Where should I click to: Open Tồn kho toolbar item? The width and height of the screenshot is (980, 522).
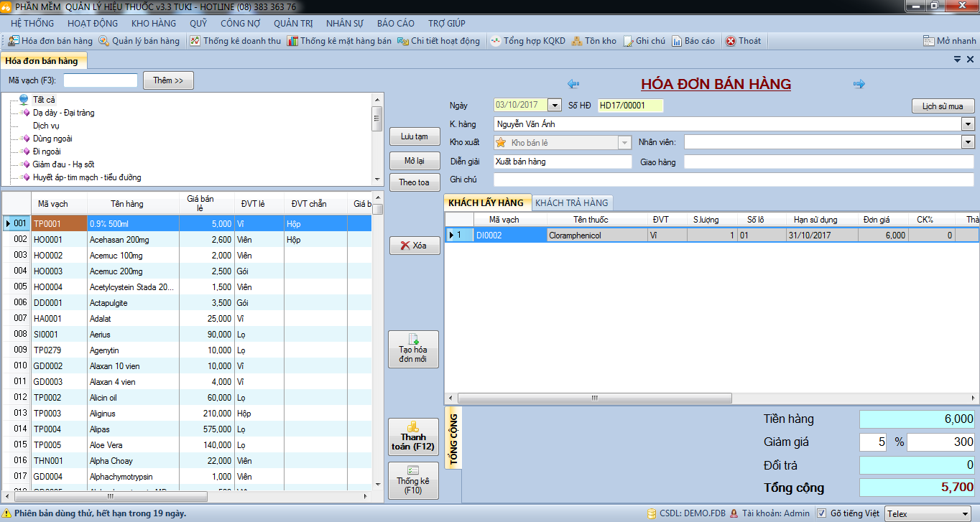593,41
